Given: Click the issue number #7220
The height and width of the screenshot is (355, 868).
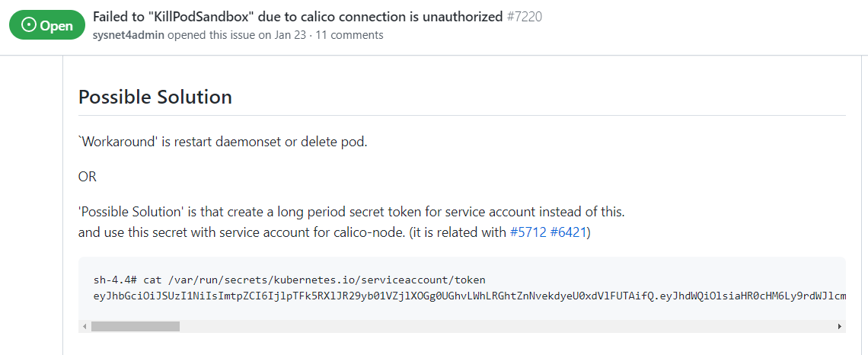Looking at the screenshot, I should click(x=525, y=17).
